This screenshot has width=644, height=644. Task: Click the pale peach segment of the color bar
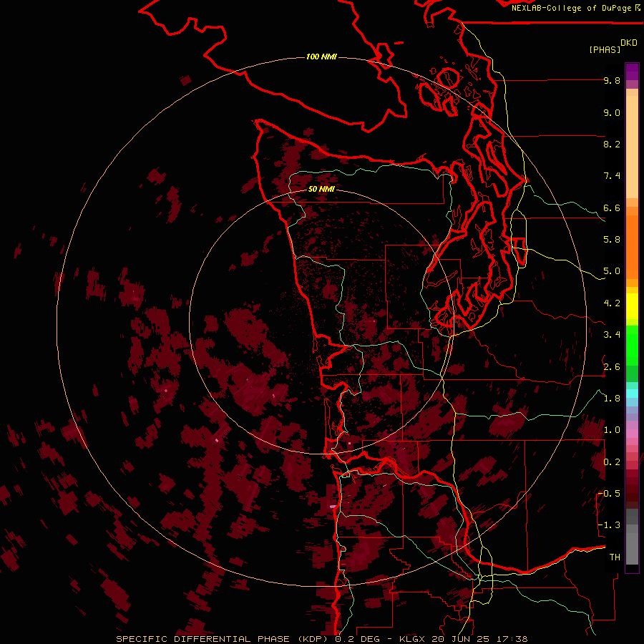click(x=632, y=147)
